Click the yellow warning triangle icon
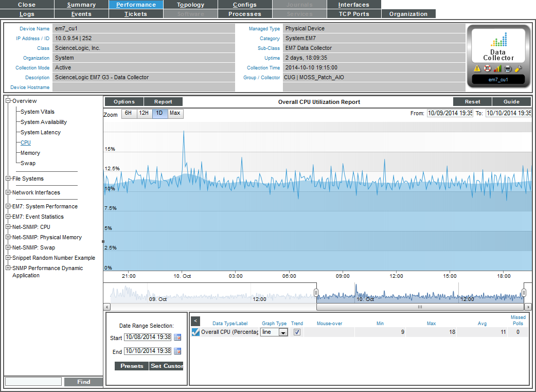The width and height of the screenshot is (536, 392). pos(477,68)
